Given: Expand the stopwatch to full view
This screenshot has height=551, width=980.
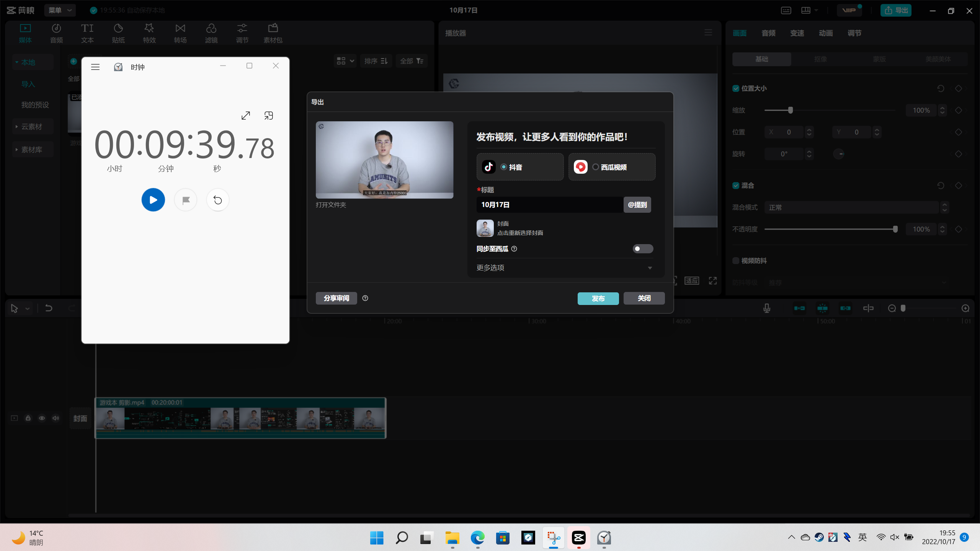Looking at the screenshot, I should point(246,116).
